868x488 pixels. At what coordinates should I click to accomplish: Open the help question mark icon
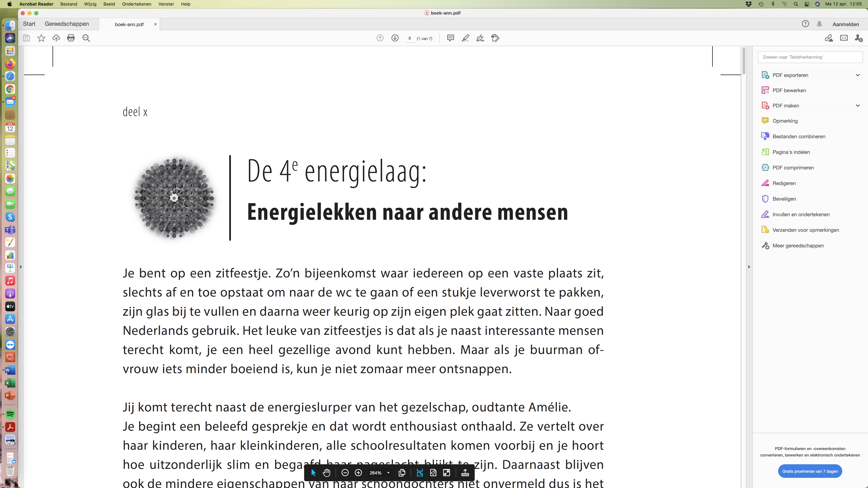pos(805,24)
